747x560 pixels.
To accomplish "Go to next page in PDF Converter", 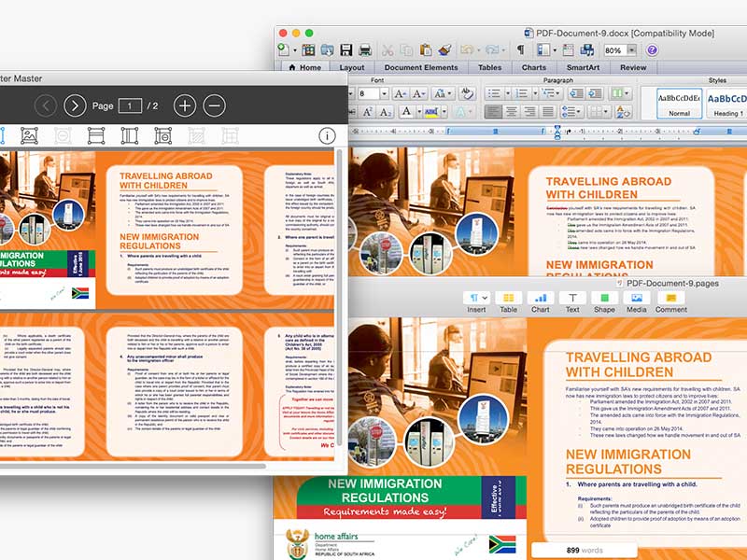I will click(x=75, y=105).
